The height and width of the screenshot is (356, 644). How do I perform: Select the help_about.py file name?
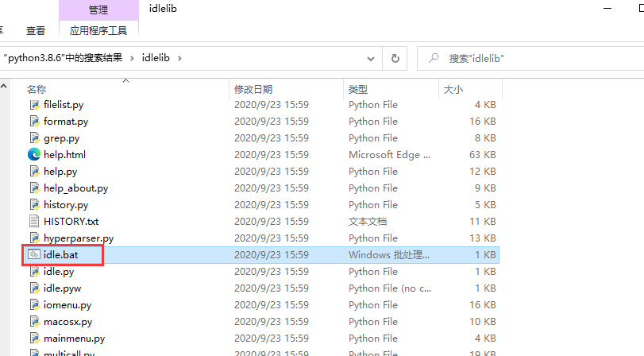(76, 188)
